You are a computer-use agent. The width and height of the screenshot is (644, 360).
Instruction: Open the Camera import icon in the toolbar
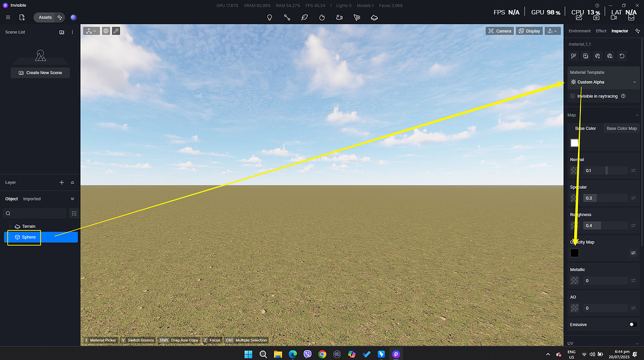tap(339, 17)
